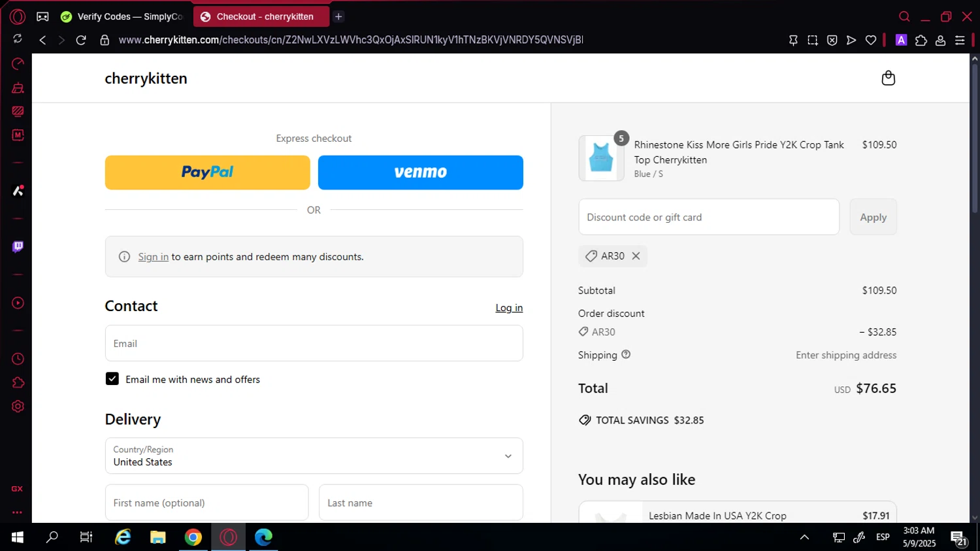Reload the checkout page

(x=81, y=40)
